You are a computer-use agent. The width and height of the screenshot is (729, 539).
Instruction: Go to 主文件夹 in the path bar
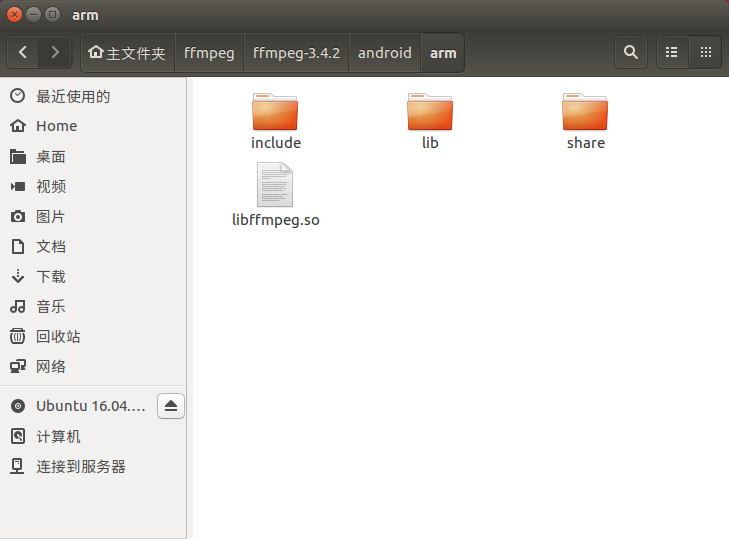pyautogui.click(x=127, y=53)
